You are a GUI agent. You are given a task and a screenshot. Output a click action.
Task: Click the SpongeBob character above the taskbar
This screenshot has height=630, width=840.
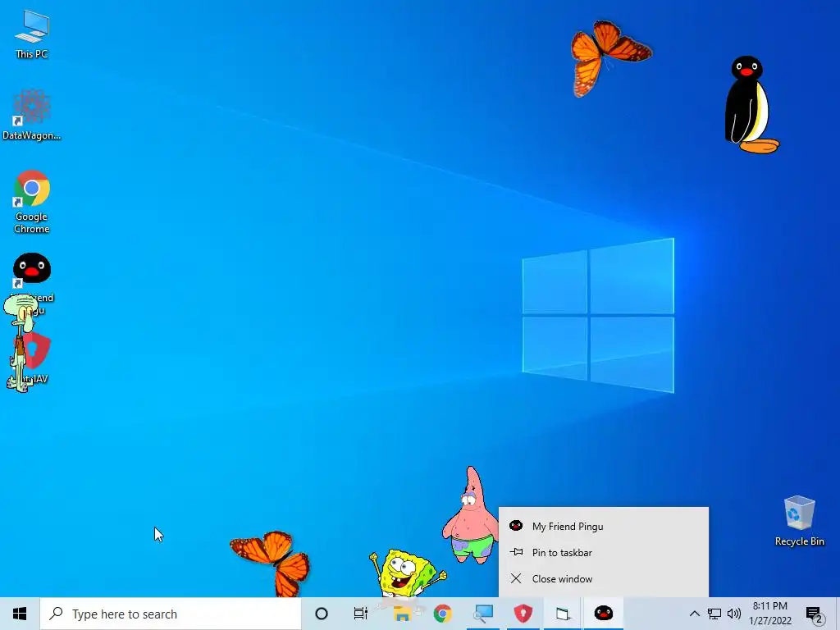point(406,573)
